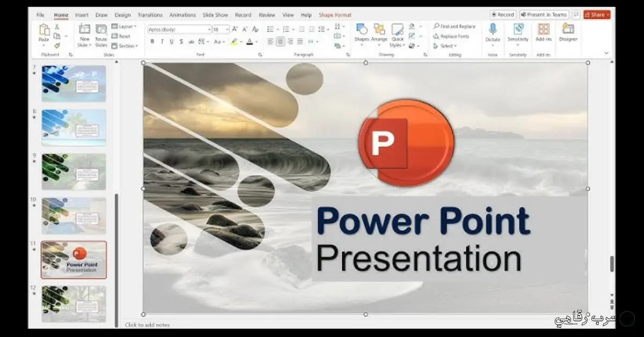Toggle Underline formatting
Screen dimensions: 644x337
pos(172,41)
